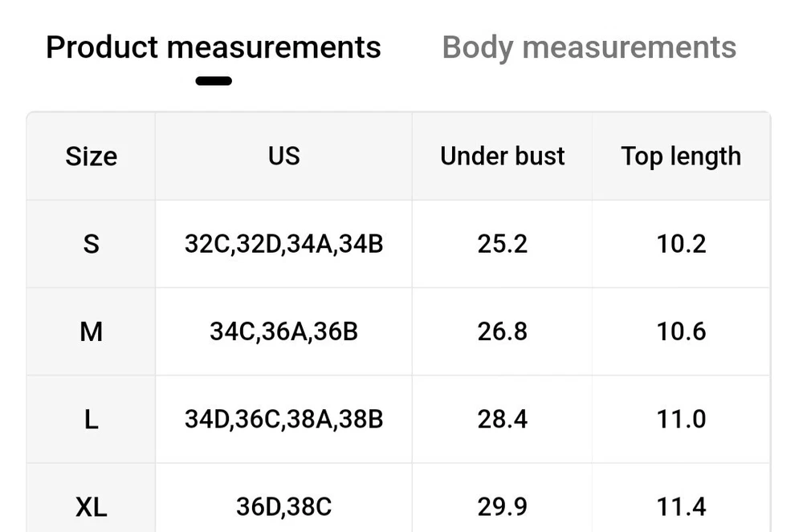Image resolution: width=803 pixels, height=532 pixels.
Task: Click the 11.4 top length value
Action: pyautogui.click(x=681, y=507)
